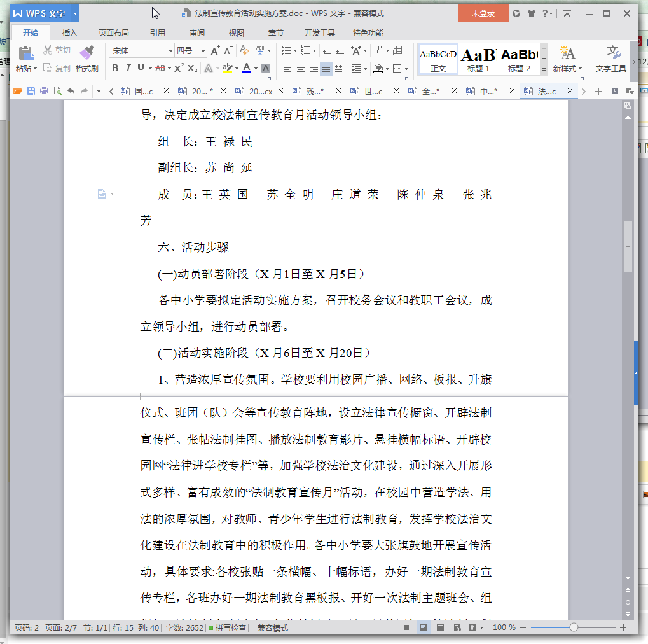Apply subscript with the X₂ icon

pyautogui.click(x=193, y=68)
